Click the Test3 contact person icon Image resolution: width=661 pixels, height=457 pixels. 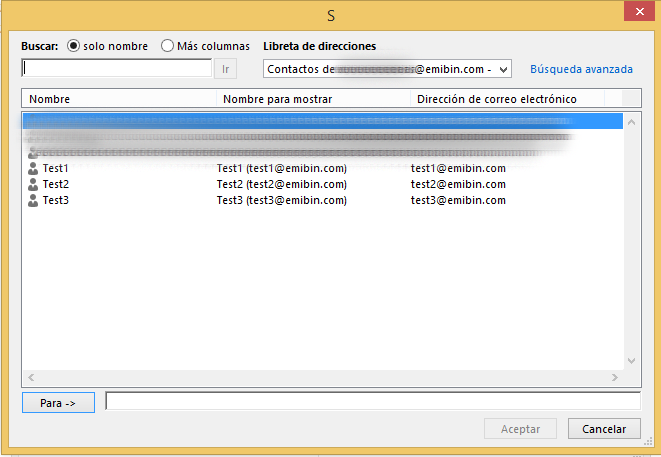click(33, 200)
